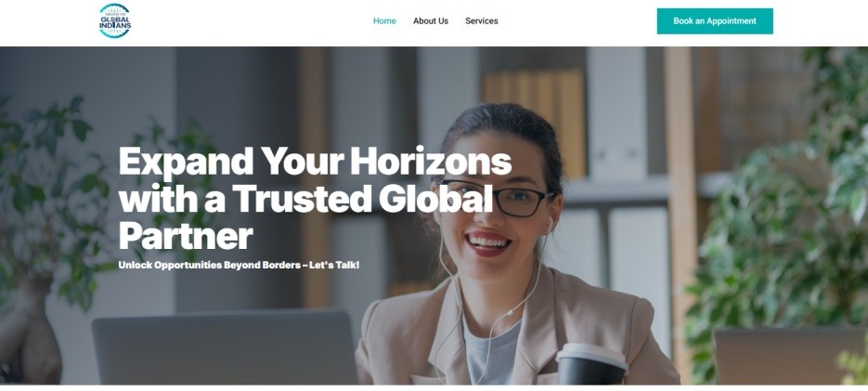Go to the About Us page
868x391 pixels.
tap(430, 21)
